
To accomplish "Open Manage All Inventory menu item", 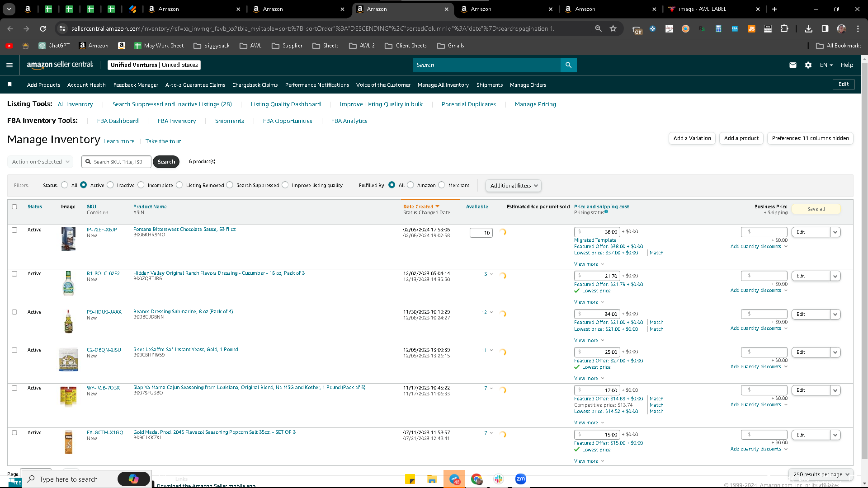I will tap(443, 85).
